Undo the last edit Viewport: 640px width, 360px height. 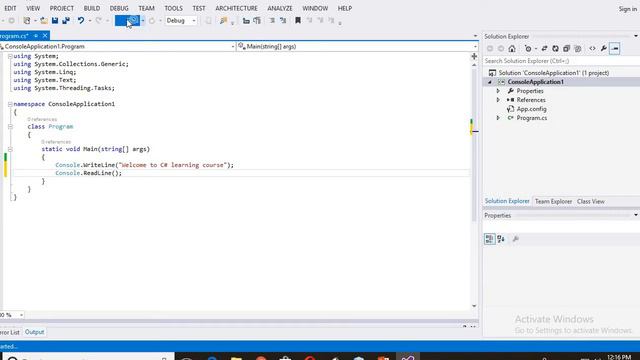(81, 20)
